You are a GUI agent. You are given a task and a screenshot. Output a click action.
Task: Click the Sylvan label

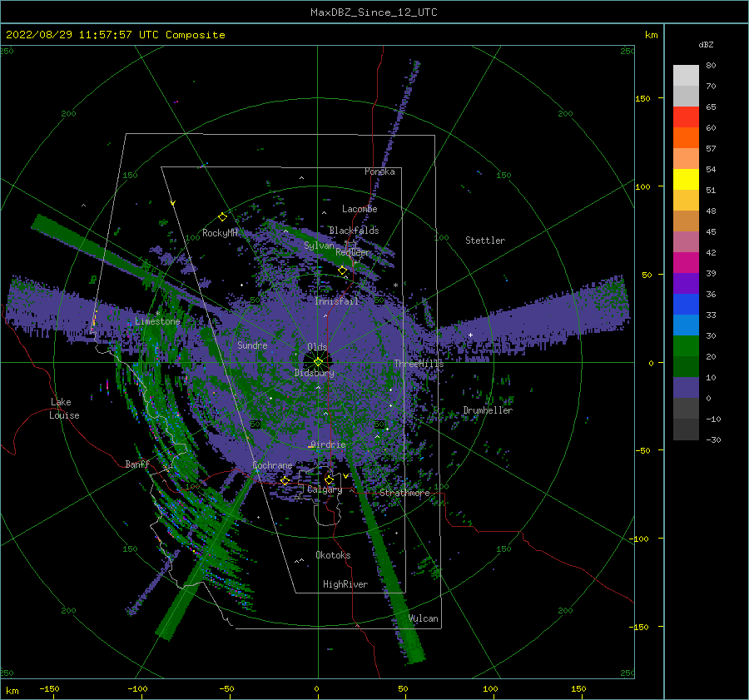coord(319,246)
